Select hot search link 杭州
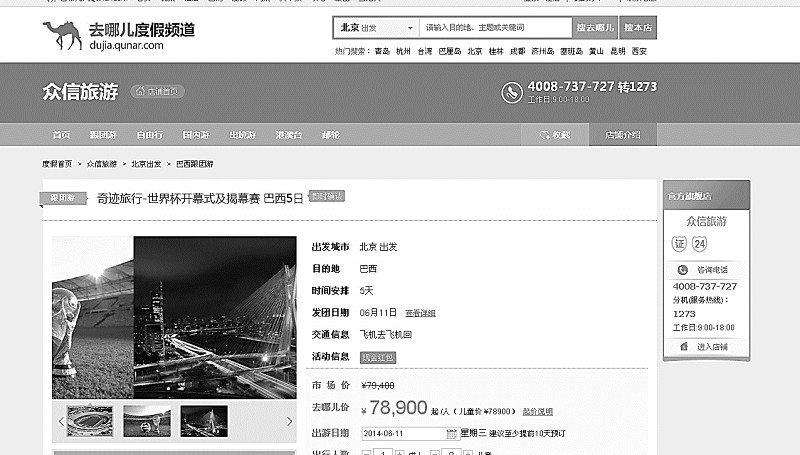Screen dimensions: 800x455 pyautogui.click(x=403, y=51)
